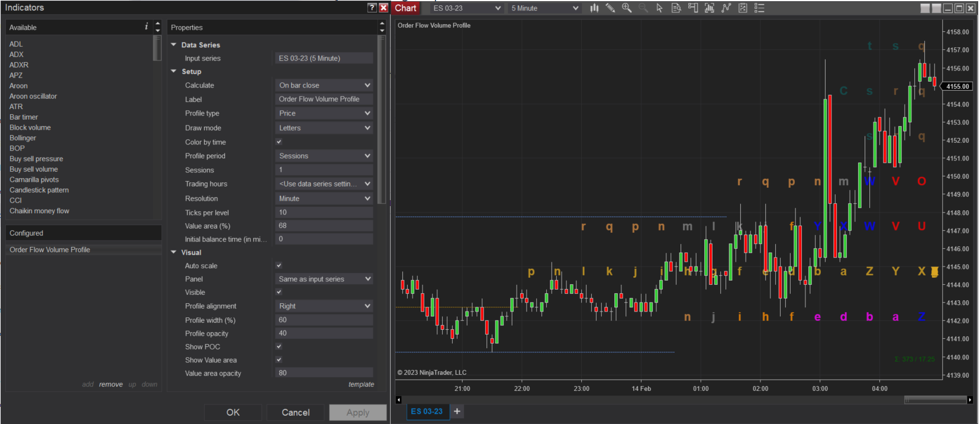Screen dimensions: 980x424
Task: Uncheck the Auto scale checkbox
Action: [279, 265]
